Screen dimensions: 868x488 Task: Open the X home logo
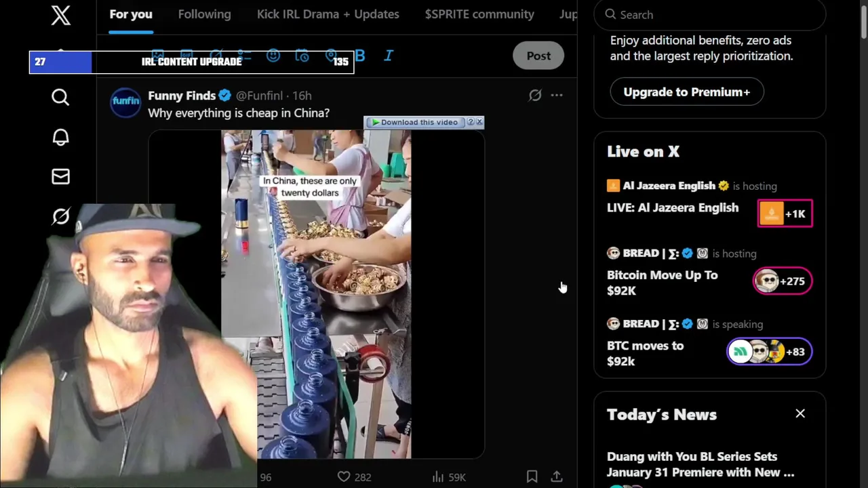tap(60, 15)
